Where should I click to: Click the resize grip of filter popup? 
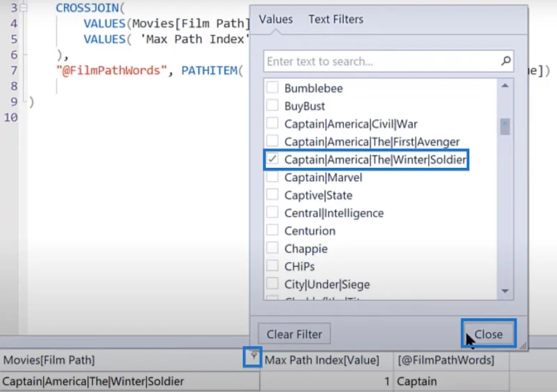pos(523,346)
